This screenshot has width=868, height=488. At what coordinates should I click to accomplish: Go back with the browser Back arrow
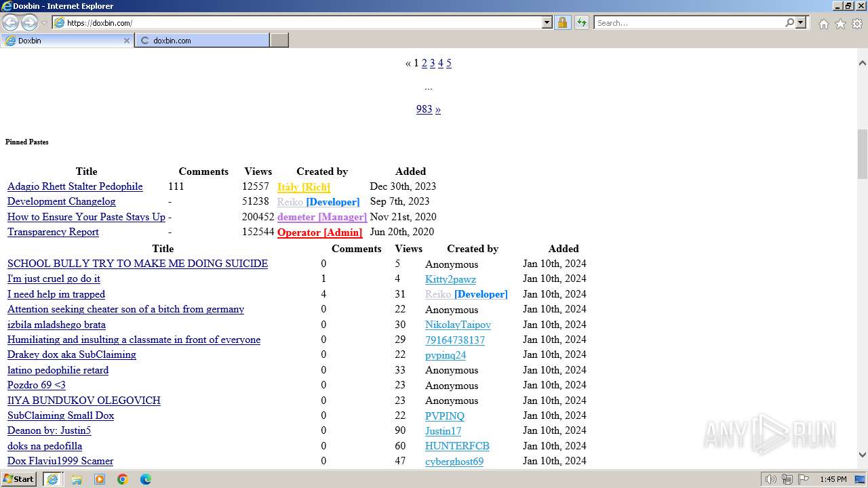point(10,22)
